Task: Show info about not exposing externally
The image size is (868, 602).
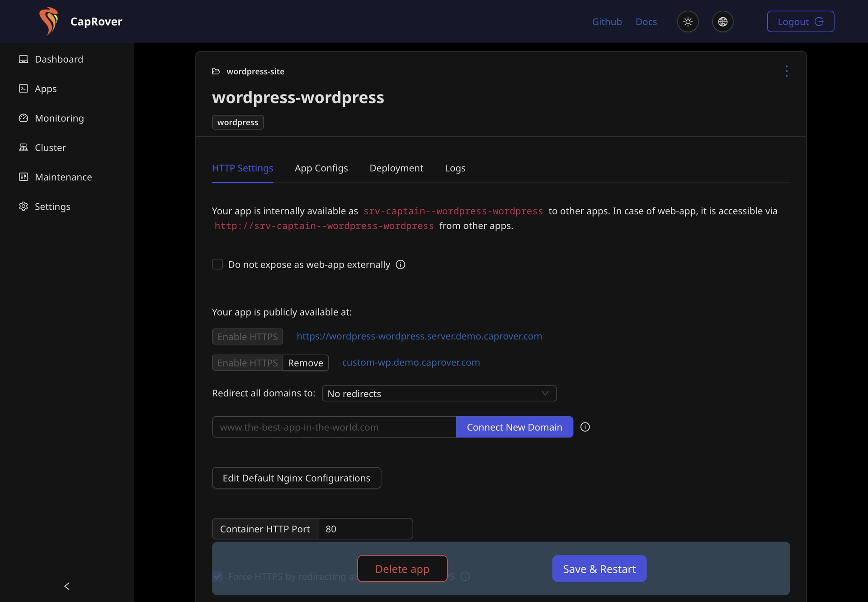Action: point(401,264)
